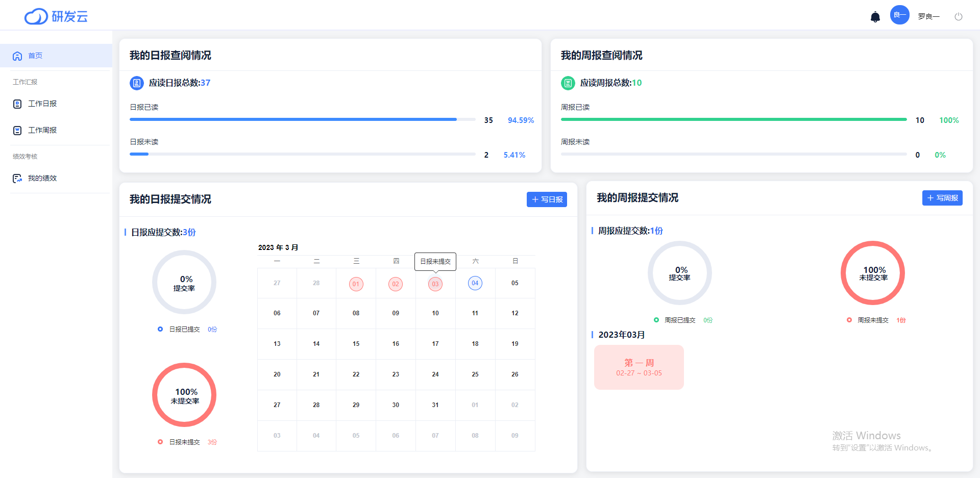Click the 研发云 cloud logo
The image size is (980, 478).
point(56,16)
